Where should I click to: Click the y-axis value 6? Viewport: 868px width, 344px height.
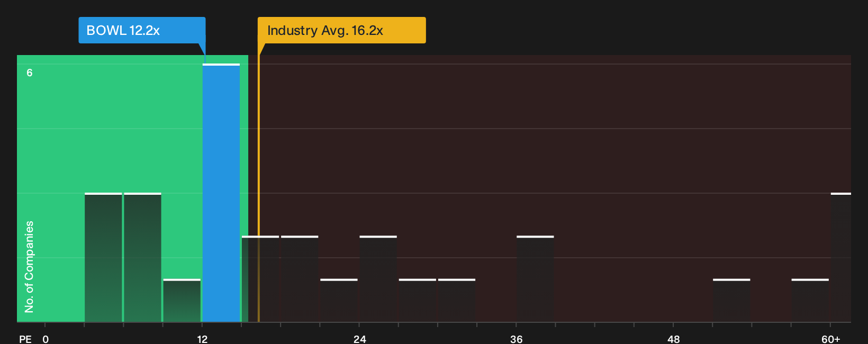pyautogui.click(x=30, y=73)
